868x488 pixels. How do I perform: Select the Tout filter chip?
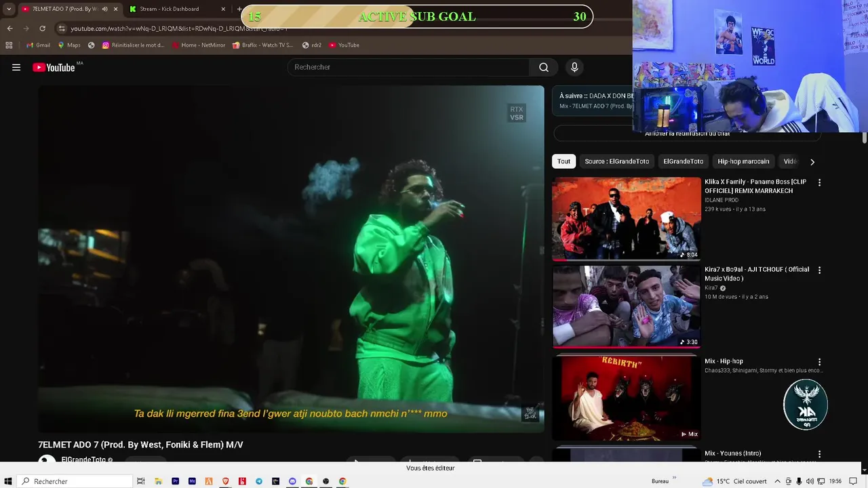pyautogui.click(x=564, y=161)
